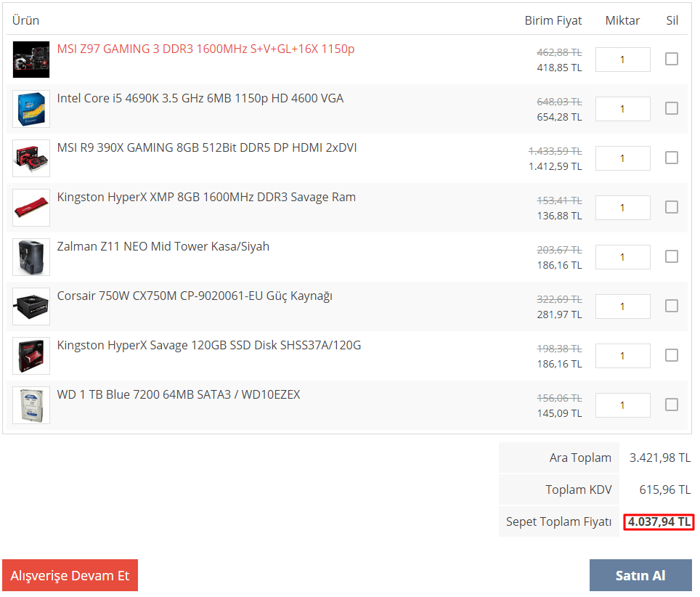700x597 pixels.
Task: Open MSI Z97 GAMING 3 DDR3 product link
Action: point(205,49)
